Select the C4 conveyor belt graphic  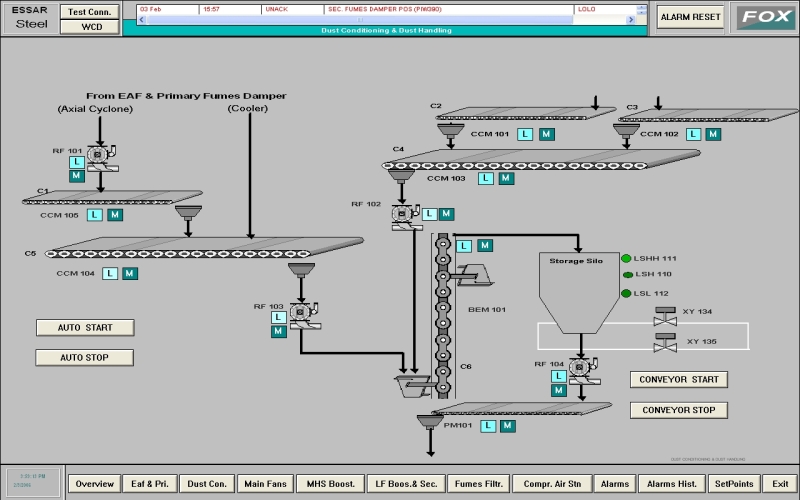541,159
